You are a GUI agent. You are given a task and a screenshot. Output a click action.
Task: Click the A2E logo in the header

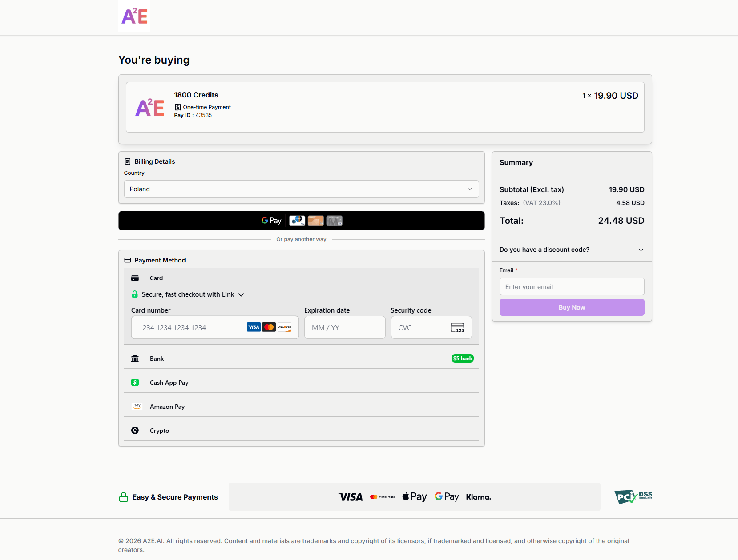pyautogui.click(x=134, y=16)
